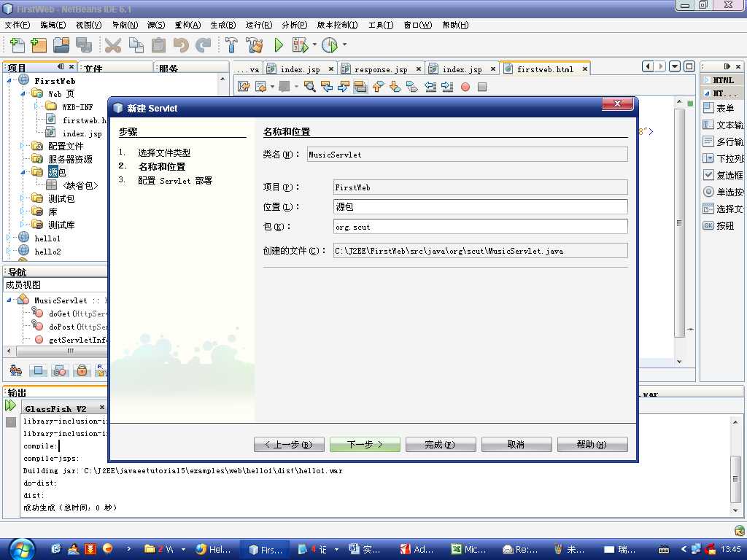
Task: Click wizard step 选择文件类型
Action: pos(164,153)
